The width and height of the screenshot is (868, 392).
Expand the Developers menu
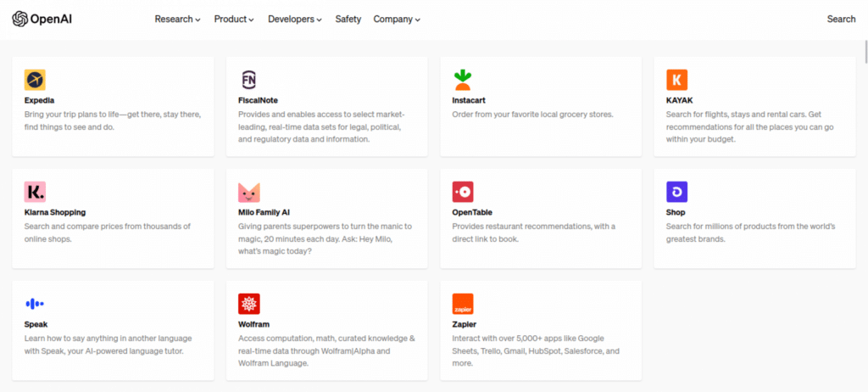[x=294, y=19]
